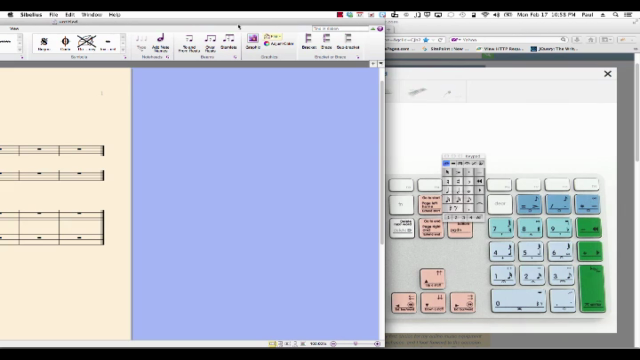640x360 pixels.
Task: Open Bracket or Brace dialog launcher
Action: coord(358,57)
